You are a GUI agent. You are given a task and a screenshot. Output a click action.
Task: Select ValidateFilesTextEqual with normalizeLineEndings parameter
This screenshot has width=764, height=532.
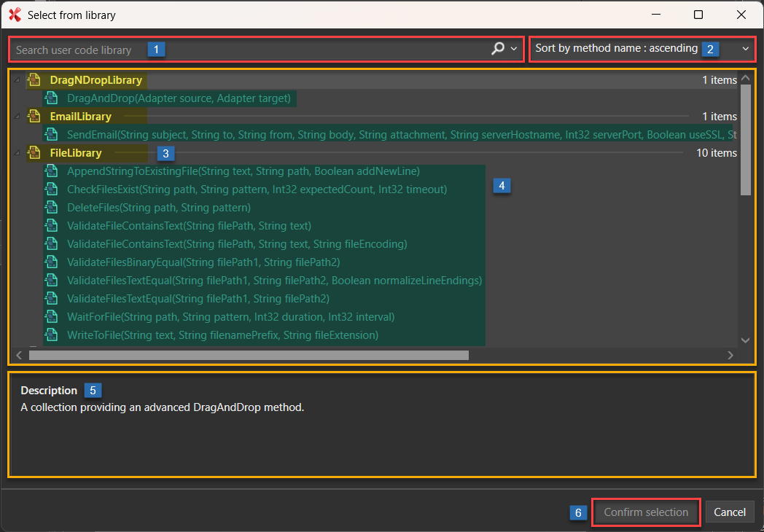[x=274, y=280]
